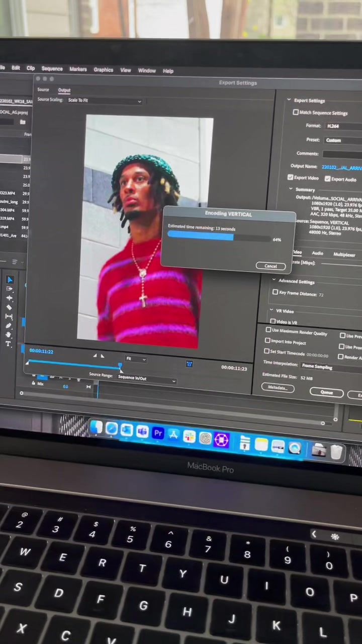The width and height of the screenshot is (362, 644).
Task: Select the Hand tool
Action: click(9, 335)
